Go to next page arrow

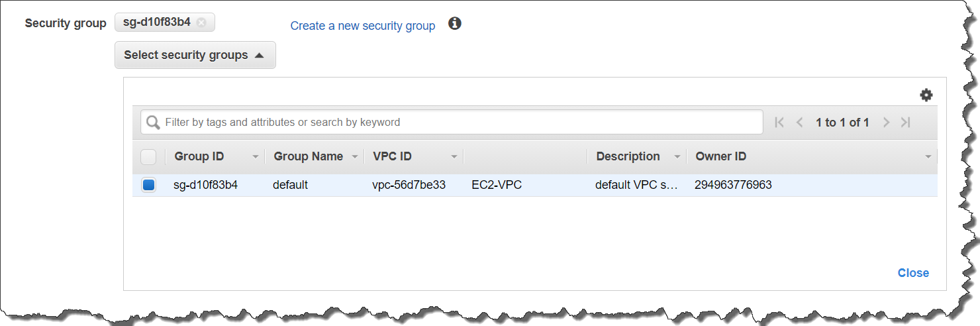pos(886,123)
